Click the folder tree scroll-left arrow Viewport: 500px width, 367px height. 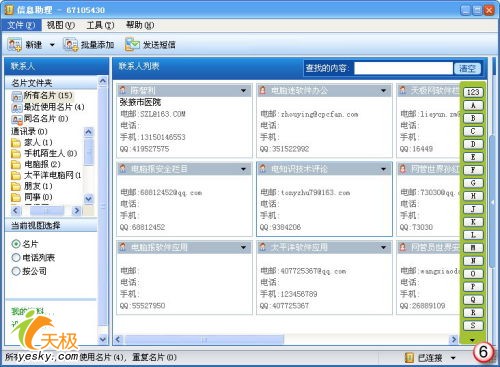16,211
